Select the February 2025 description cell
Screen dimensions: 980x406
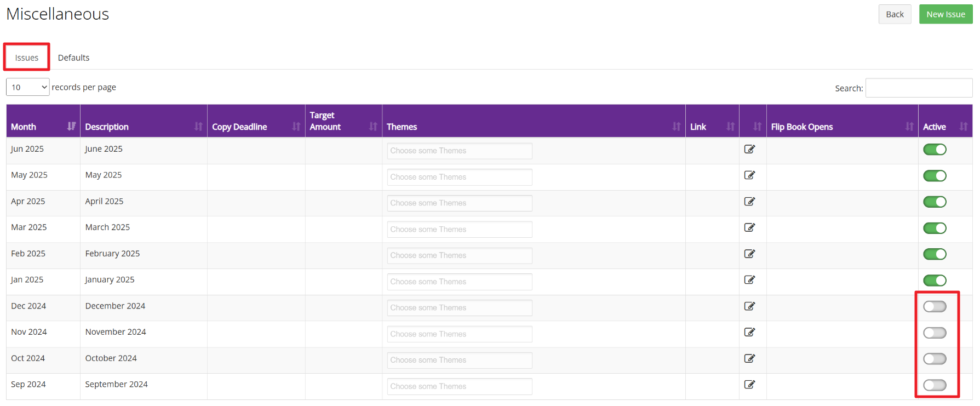tap(144, 255)
